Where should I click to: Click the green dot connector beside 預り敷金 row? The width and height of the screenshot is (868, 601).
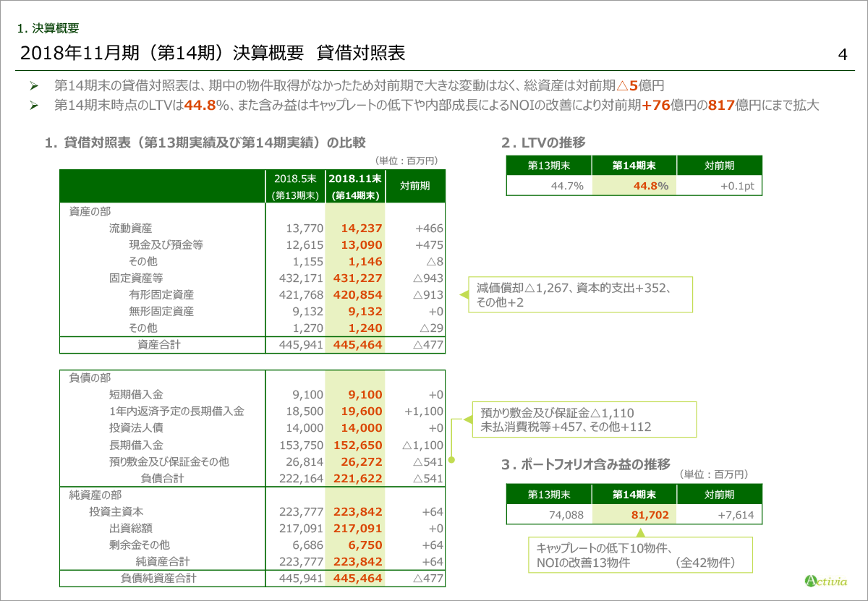[x=451, y=459]
